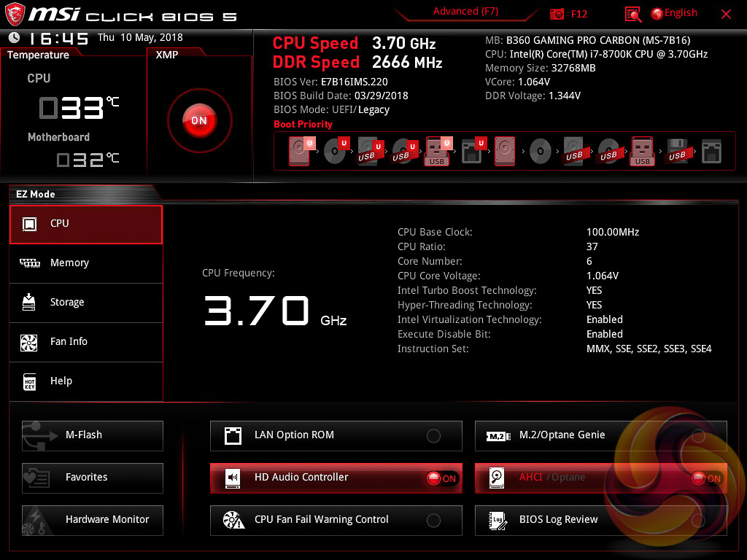Select the USB floppy boot device icon

point(678,151)
